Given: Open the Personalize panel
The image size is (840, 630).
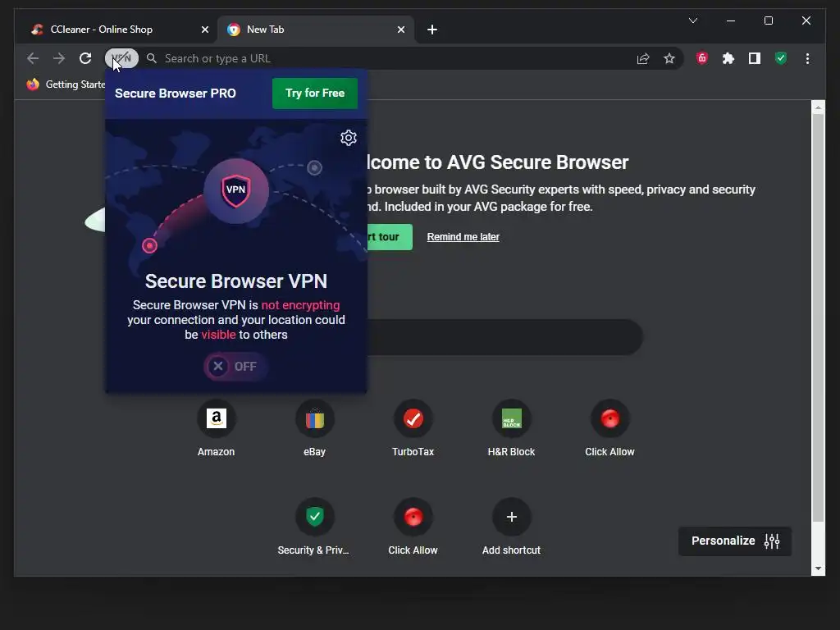Looking at the screenshot, I should pos(735,541).
